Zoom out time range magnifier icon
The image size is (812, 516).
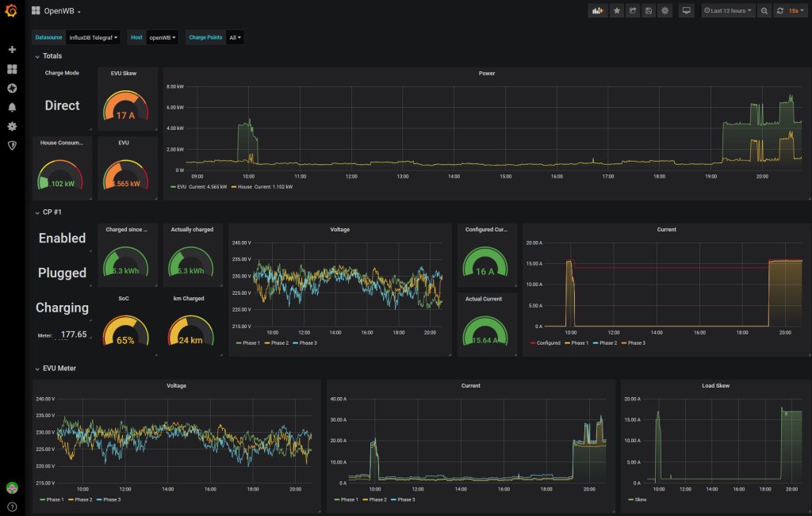point(764,10)
